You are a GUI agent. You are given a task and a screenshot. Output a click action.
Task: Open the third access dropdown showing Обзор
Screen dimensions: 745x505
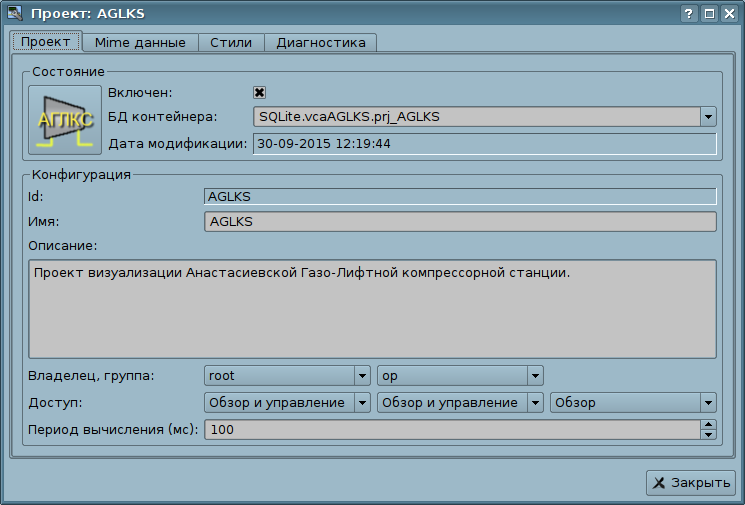708,402
